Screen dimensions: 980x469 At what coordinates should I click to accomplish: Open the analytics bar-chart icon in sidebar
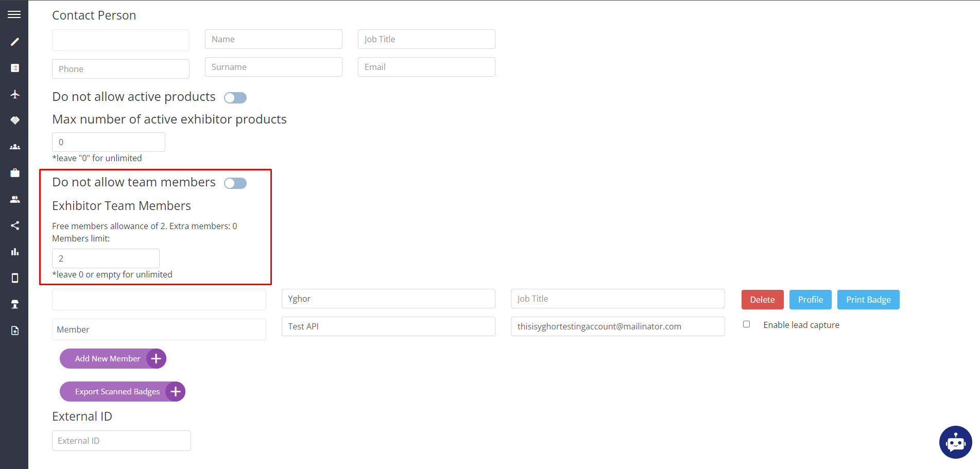point(14,252)
